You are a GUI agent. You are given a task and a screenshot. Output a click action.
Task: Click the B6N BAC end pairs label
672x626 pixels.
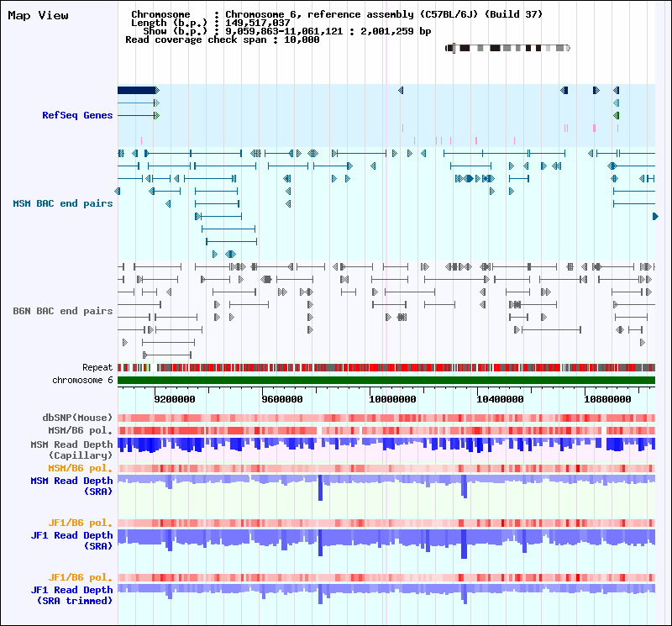62,311
